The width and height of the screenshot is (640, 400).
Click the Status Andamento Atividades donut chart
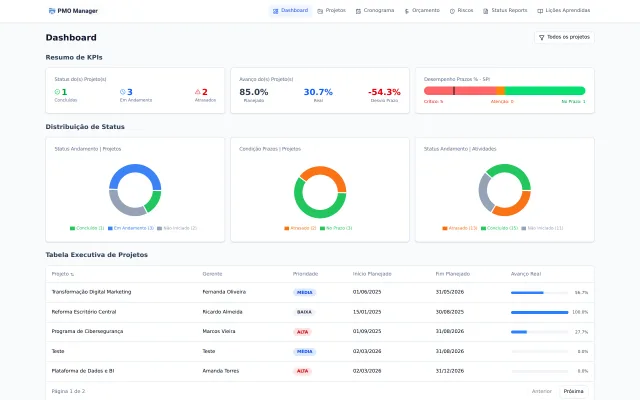pyautogui.click(x=504, y=190)
